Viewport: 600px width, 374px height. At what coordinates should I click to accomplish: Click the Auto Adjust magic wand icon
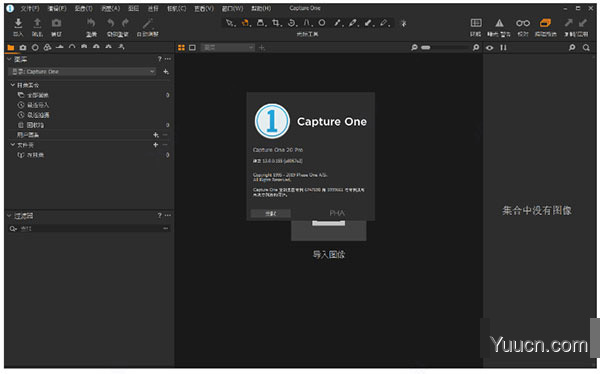tap(147, 23)
